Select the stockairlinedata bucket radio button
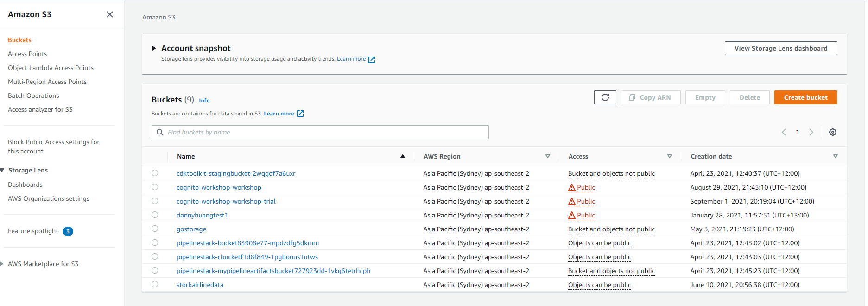The height and width of the screenshot is (306, 868). [155, 284]
